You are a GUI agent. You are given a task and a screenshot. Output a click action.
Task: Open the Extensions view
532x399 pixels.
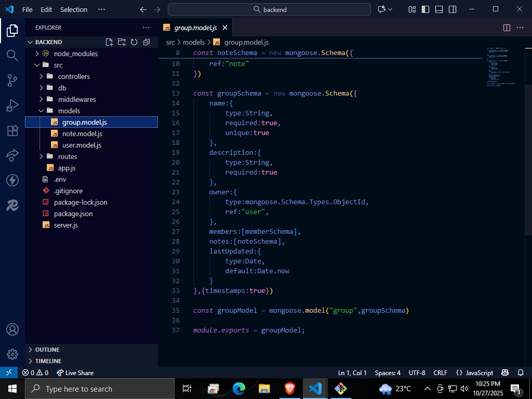coord(11,131)
